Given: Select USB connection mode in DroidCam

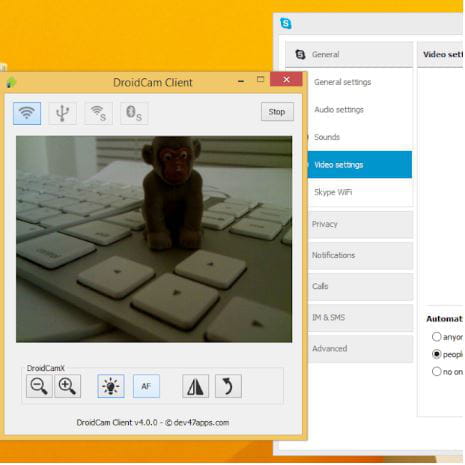Looking at the screenshot, I should 62,113.
